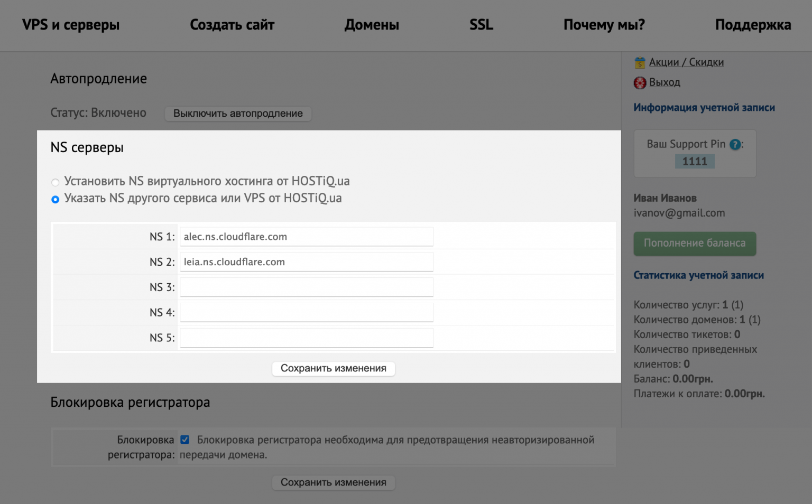
Task: Click Информация учетной записи heading
Action: pyautogui.click(x=704, y=108)
